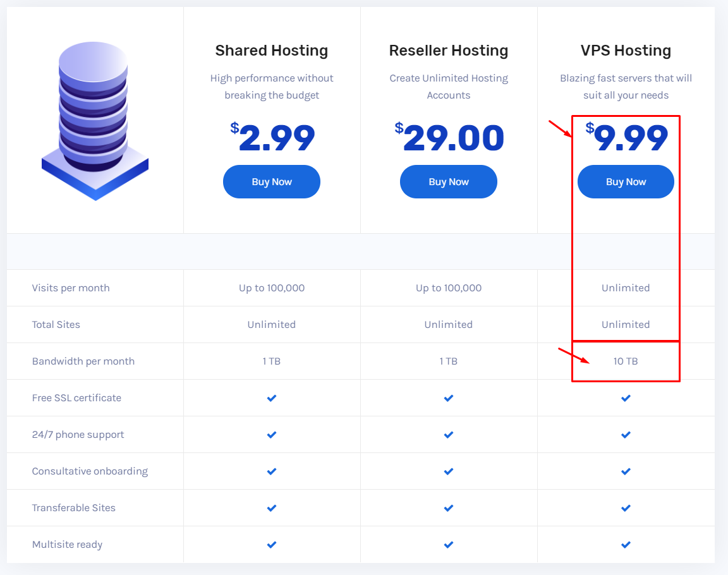The width and height of the screenshot is (728, 575).
Task: Click 1 TB bandwidth for Reseller Hosting
Action: [449, 361]
